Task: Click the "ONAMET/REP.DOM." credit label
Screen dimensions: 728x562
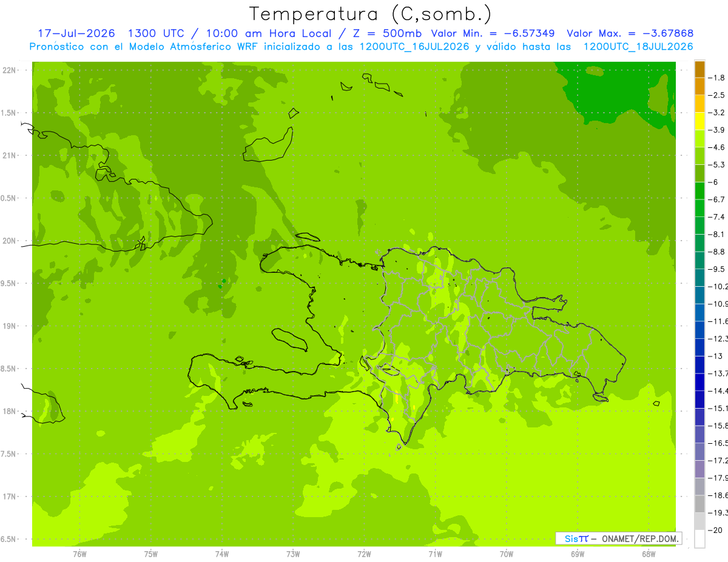Action: point(641,538)
